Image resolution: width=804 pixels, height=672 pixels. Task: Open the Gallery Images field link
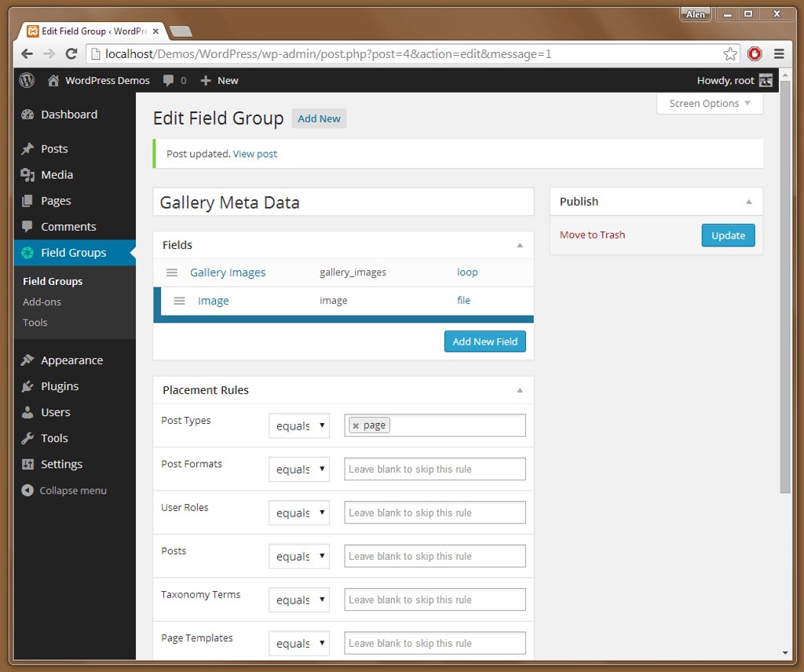click(228, 272)
